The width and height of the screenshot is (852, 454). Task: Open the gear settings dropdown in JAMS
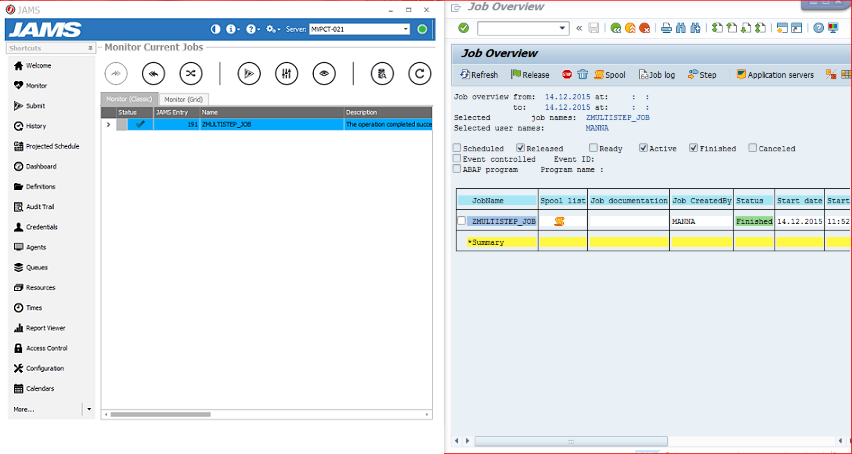[x=273, y=29]
